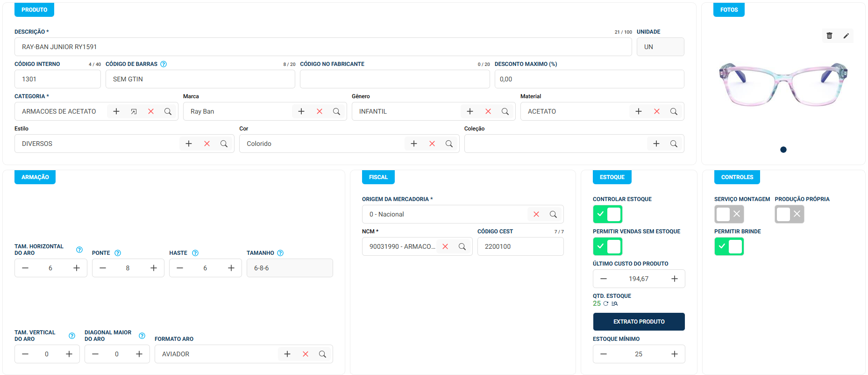Open the Coleção search lookup
The height and width of the screenshot is (375, 868).
click(674, 144)
